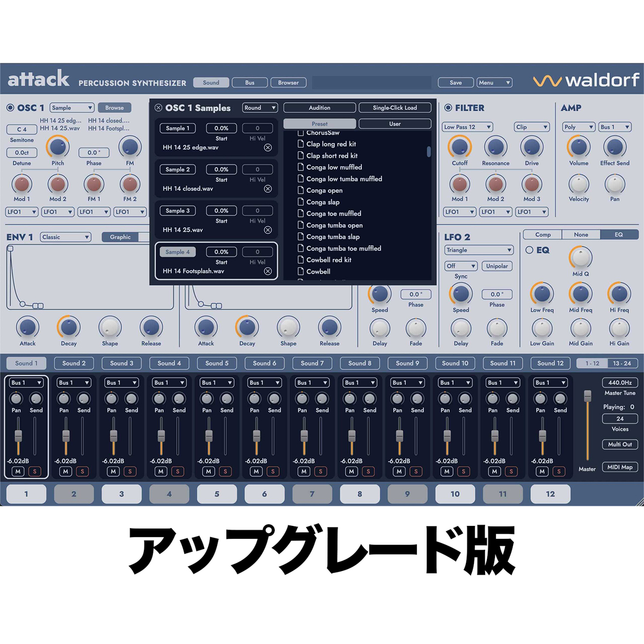Click the Save button
The image size is (644, 644).
456,83
